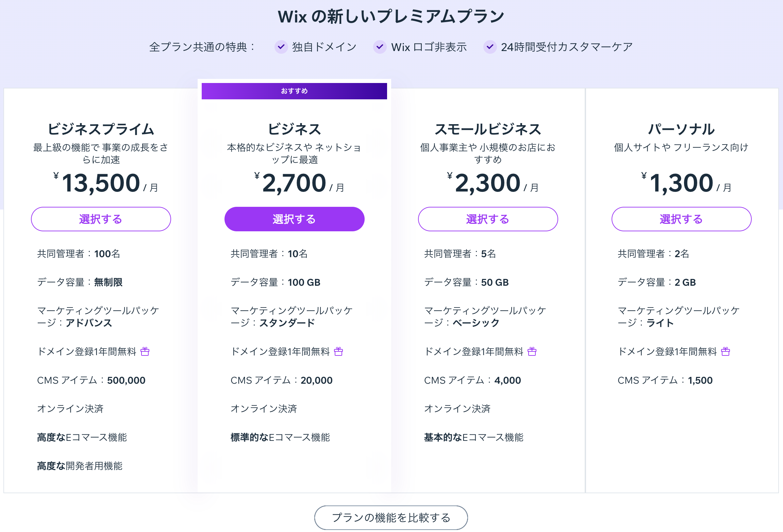The image size is (783, 532).
Task: Click the checkmark icon beside 24時間受付カスタマーケア
Action: coord(490,47)
